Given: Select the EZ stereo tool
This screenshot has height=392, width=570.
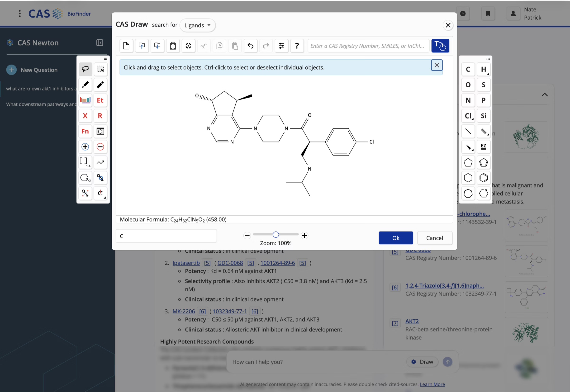Looking at the screenshot, I should click(484, 147).
